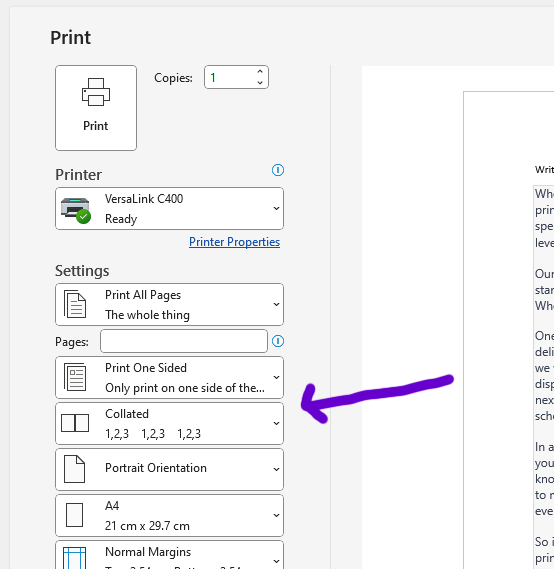
Task: Click the large Print button
Action: [96, 108]
